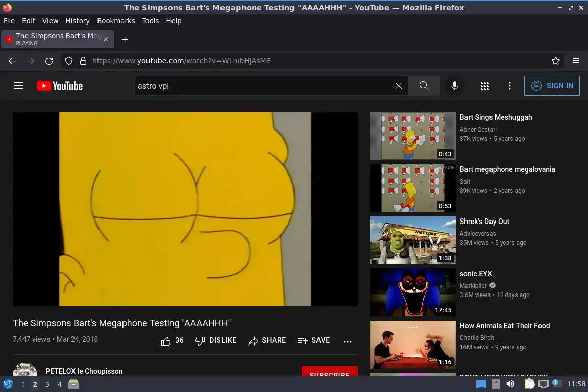This screenshot has height=392, width=588.
Task: Click the Shrek's Day Out title
Action: (x=484, y=222)
